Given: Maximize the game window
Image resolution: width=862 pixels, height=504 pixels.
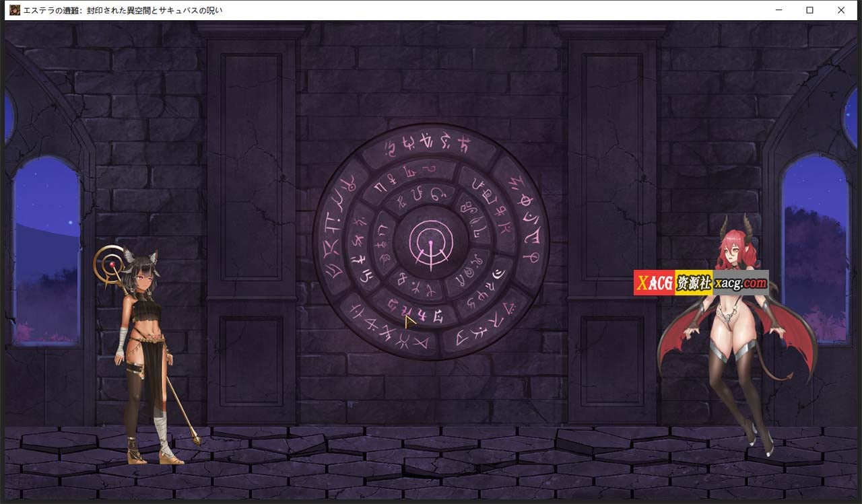Looking at the screenshot, I should 811,10.
